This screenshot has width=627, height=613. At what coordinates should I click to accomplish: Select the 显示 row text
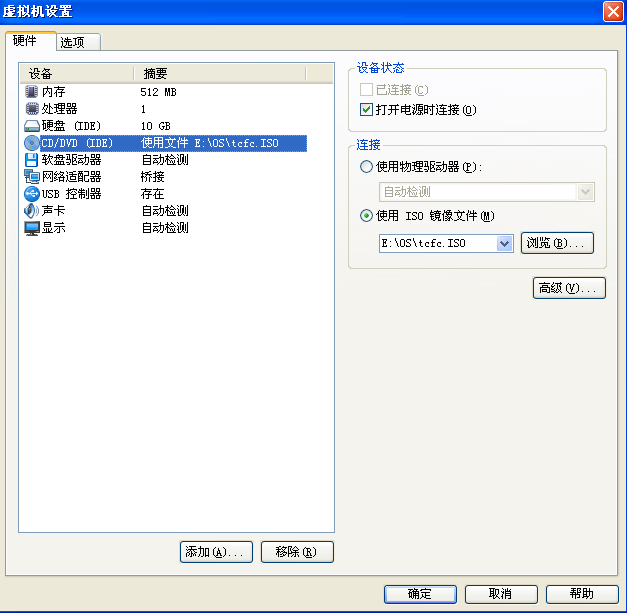pos(54,228)
